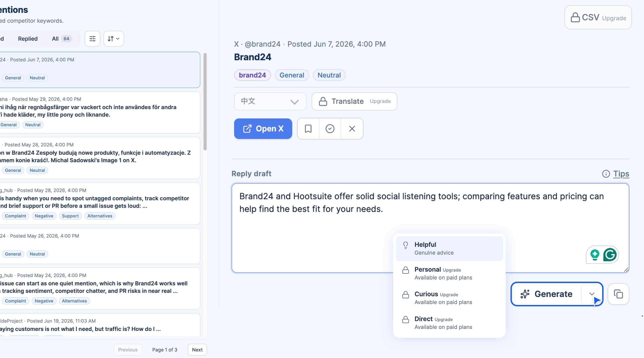Image resolution: width=644 pixels, height=358 pixels.
Task: Click the disabled Previous page button
Action: 128,349
